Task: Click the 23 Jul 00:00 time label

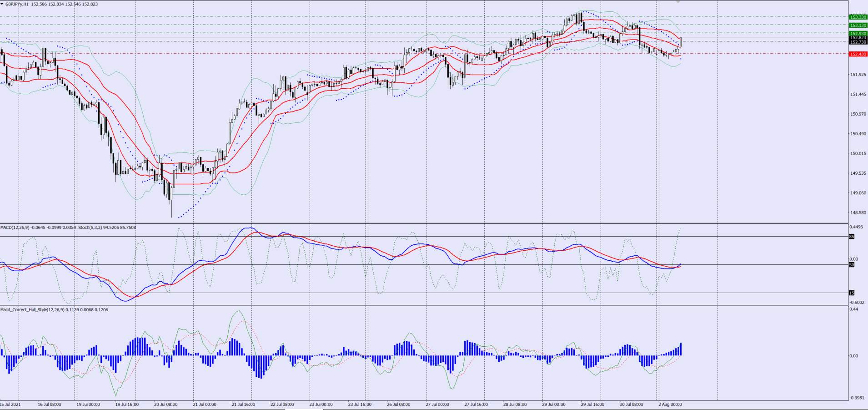Action: coord(321,404)
